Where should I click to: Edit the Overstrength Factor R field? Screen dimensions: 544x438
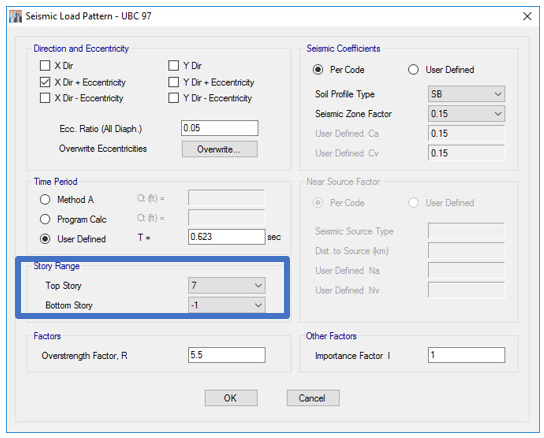(227, 355)
